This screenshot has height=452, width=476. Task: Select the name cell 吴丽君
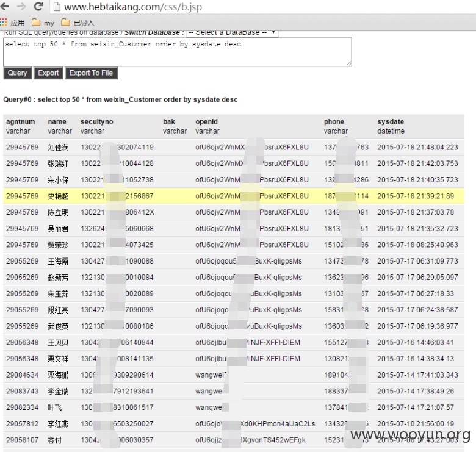click(x=58, y=229)
